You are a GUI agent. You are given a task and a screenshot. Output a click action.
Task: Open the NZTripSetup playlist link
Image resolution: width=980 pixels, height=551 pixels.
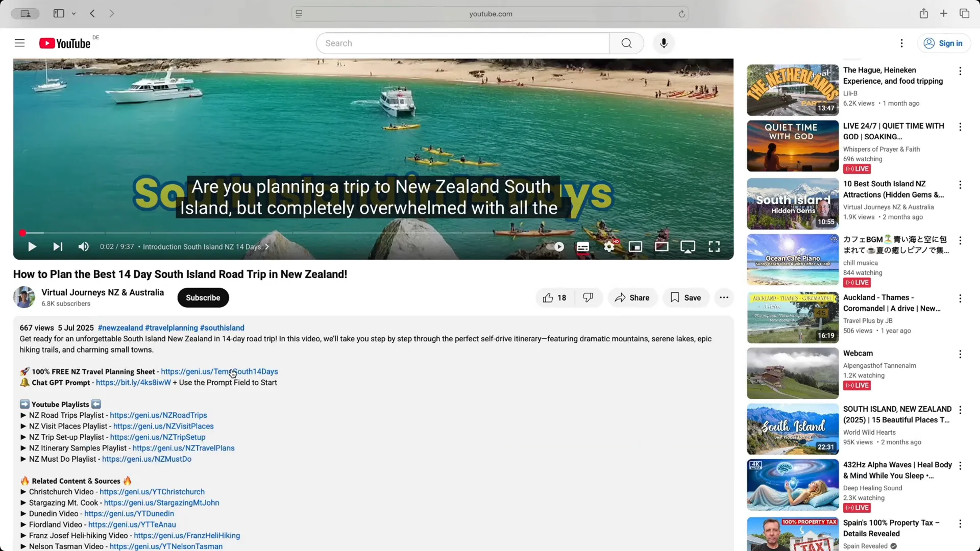click(x=158, y=437)
